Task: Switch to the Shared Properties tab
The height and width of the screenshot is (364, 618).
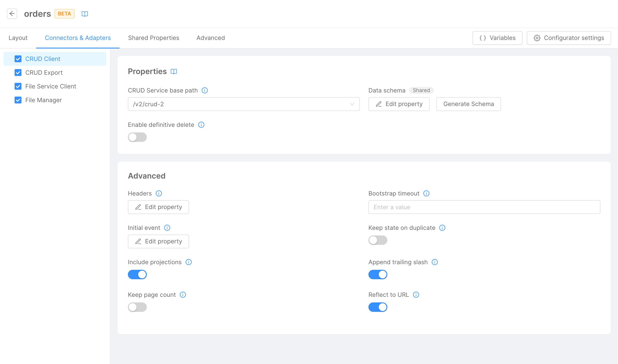Action: click(153, 38)
